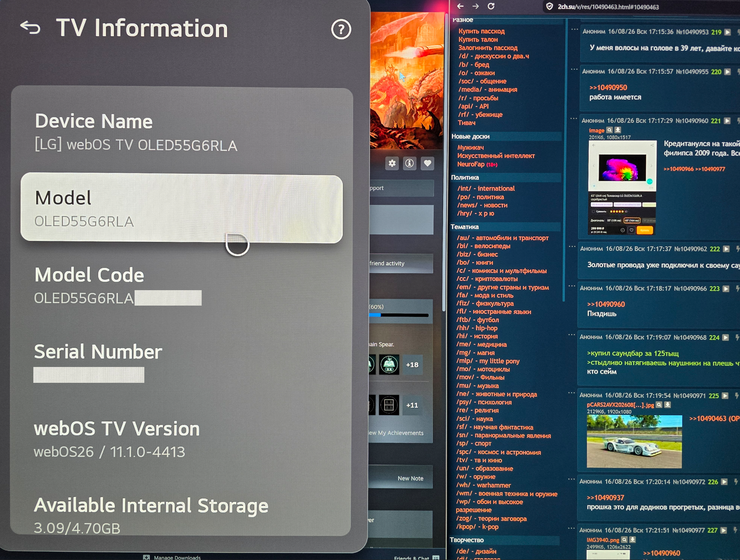Click the achievement badge beside +11 in Steam

[389, 405]
